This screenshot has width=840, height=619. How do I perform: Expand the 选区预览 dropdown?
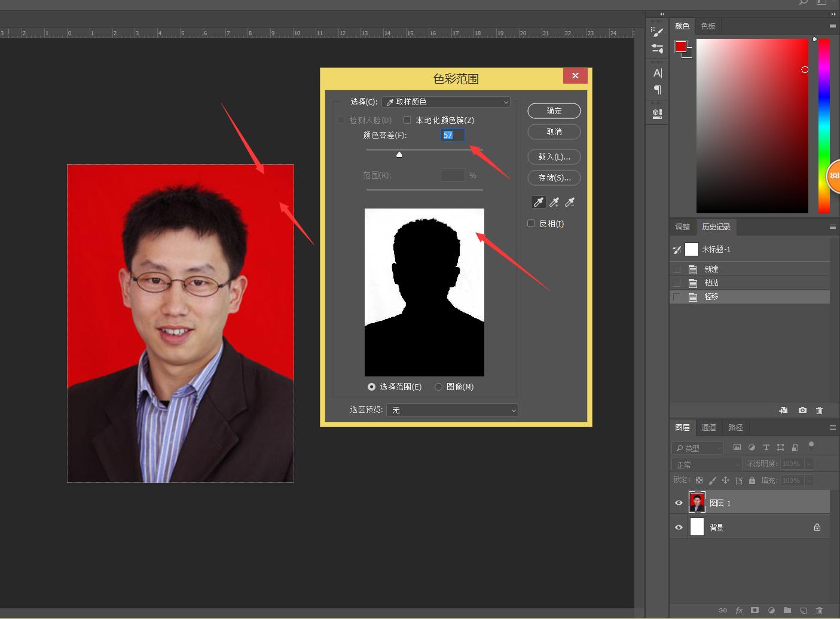click(x=452, y=410)
